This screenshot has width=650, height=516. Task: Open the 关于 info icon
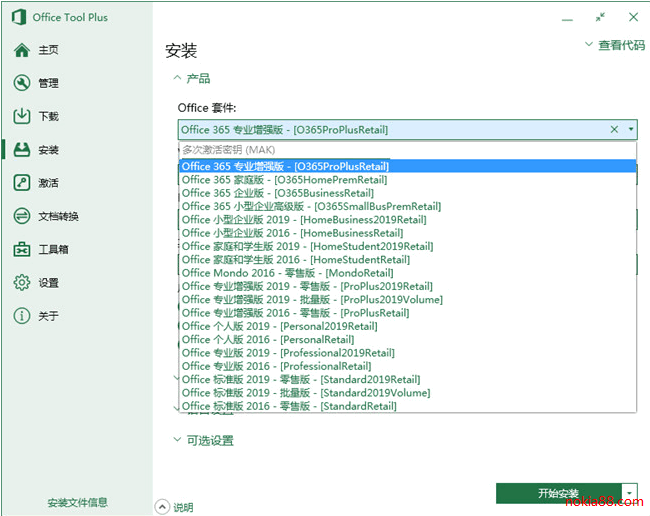point(22,316)
